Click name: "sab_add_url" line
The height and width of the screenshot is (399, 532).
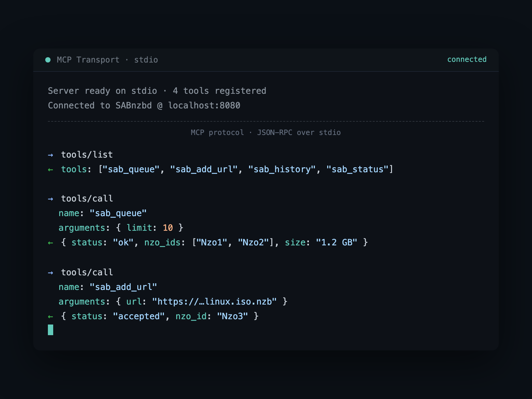[108, 287]
